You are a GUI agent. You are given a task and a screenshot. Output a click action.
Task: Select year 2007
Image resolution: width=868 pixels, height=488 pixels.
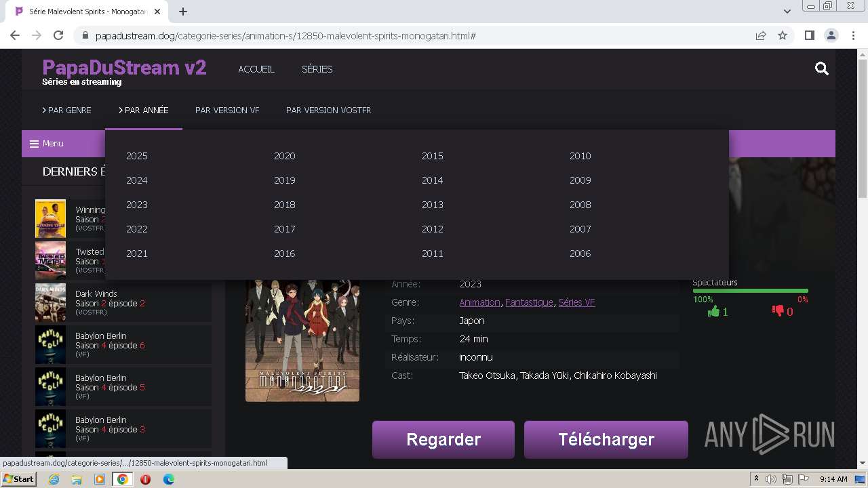(580, 229)
